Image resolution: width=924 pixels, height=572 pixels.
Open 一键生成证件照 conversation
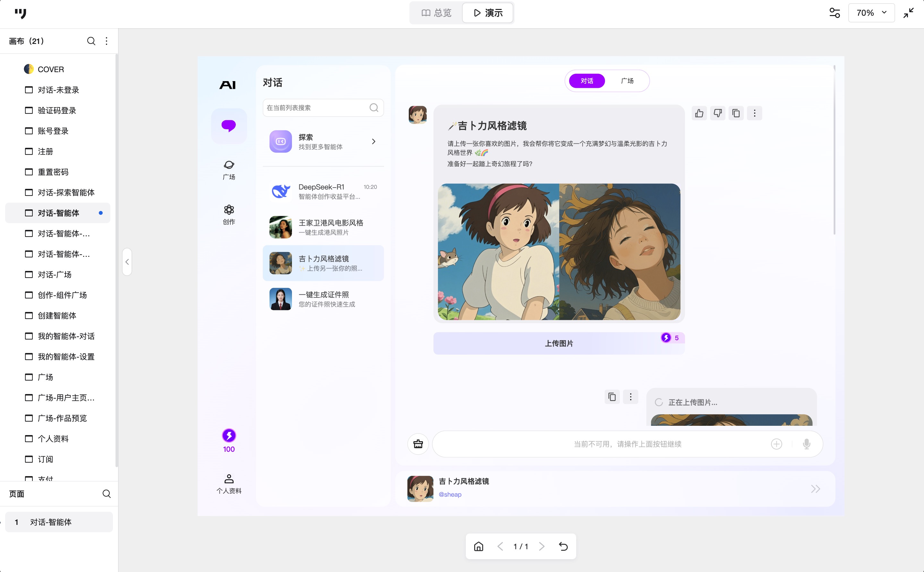click(x=323, y=299)
